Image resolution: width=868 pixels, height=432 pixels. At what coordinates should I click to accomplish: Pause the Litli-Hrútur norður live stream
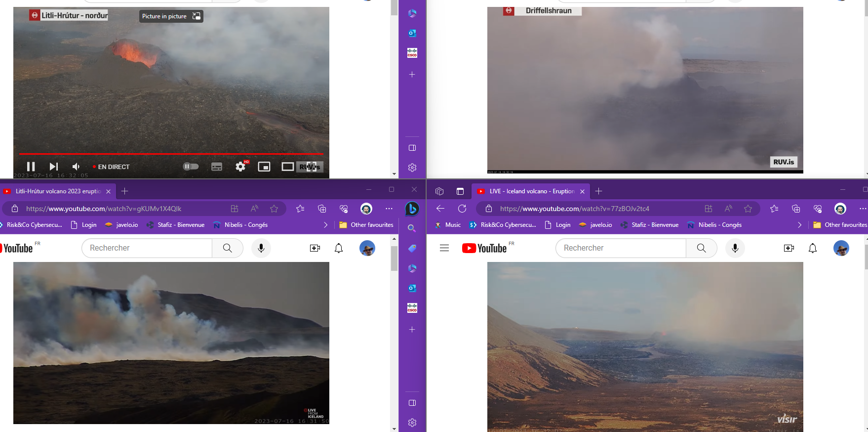[x=31, y=167]
